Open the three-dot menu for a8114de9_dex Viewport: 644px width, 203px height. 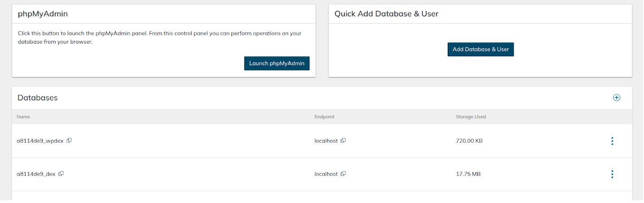[612, 174]
